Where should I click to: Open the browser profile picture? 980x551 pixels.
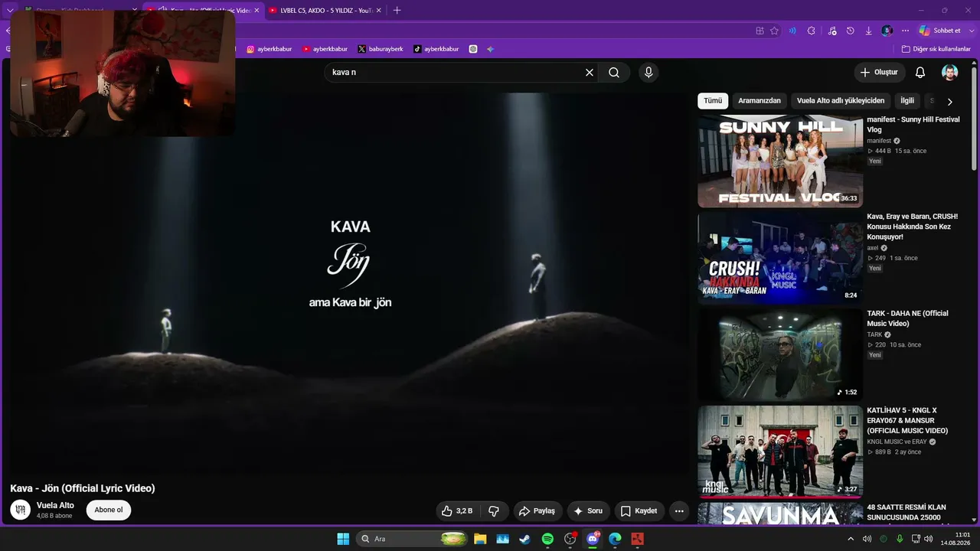pos(887,31)
